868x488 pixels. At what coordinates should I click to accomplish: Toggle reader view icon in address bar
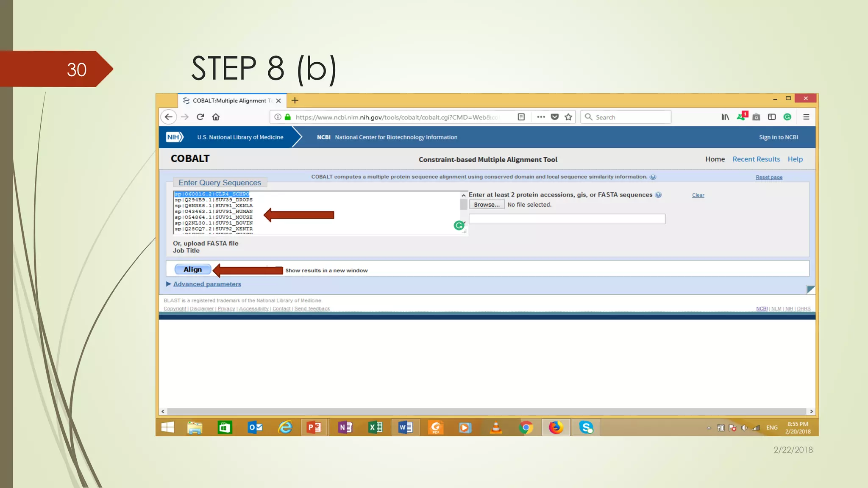521,117
